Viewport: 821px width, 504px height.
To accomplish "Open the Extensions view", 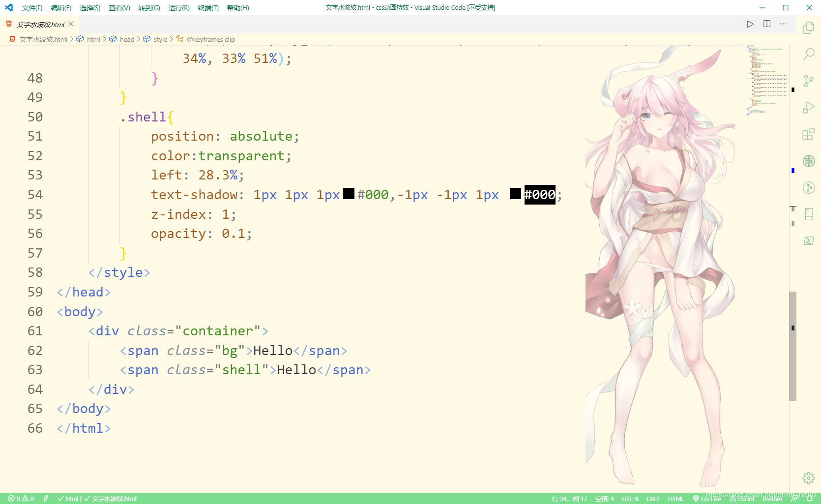I will click(808, 134).
